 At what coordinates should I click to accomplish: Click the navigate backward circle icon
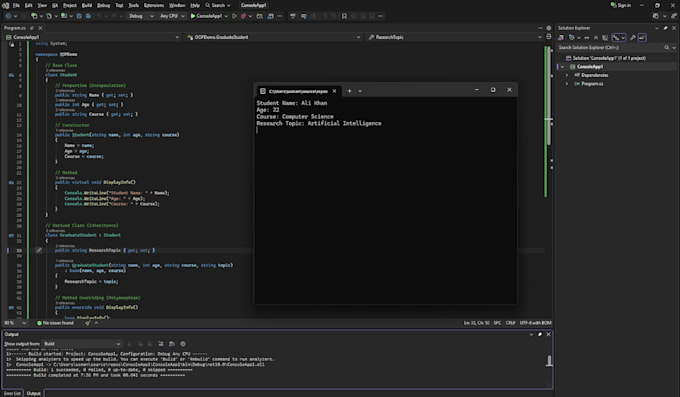(x=9, y=16)
